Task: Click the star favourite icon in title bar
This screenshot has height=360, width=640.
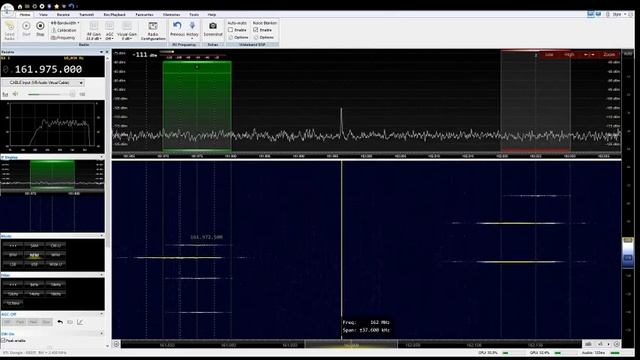Action: (x=56, y=7)
